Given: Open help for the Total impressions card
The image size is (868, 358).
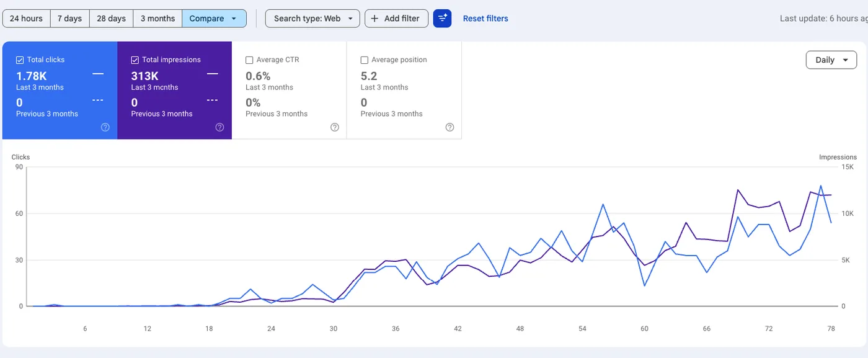Looking at the screenshot, I should click(x=219, y=127).
